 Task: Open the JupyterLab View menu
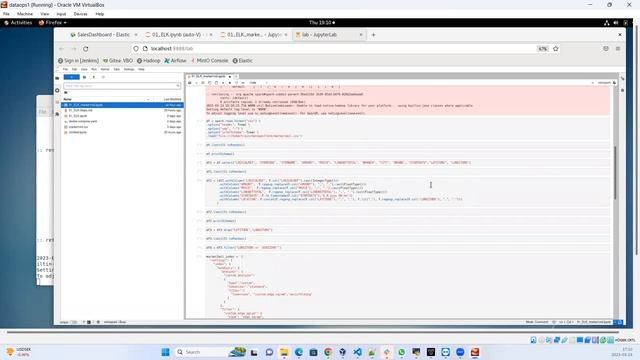click(84, 69)
